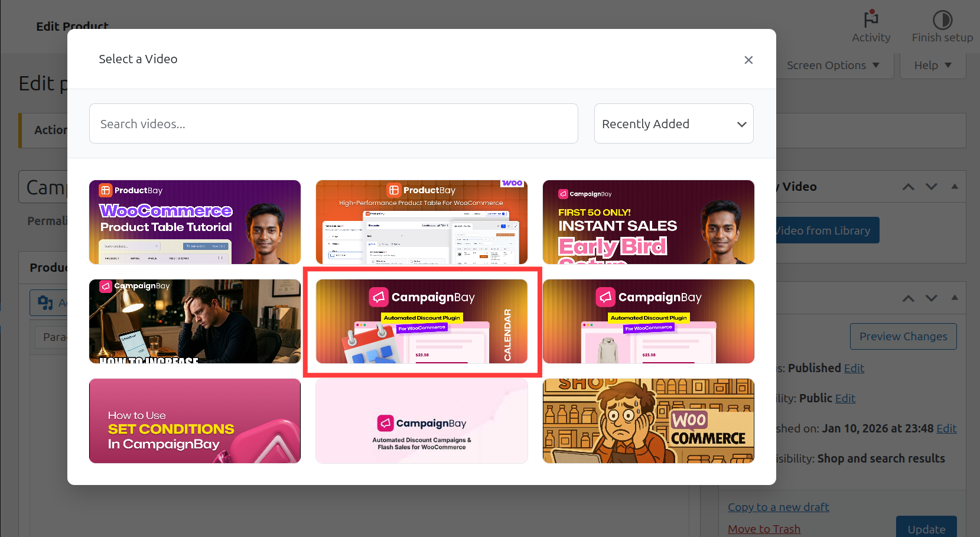980x537 pixels.
Task: Move the Video panel down
Action: click(932, 186)
